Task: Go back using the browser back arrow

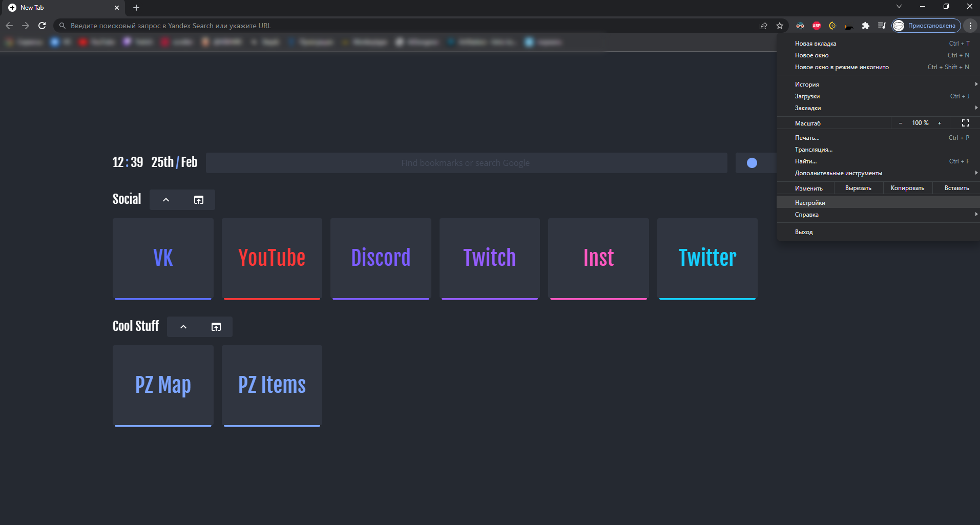Action: pos(9,26)
